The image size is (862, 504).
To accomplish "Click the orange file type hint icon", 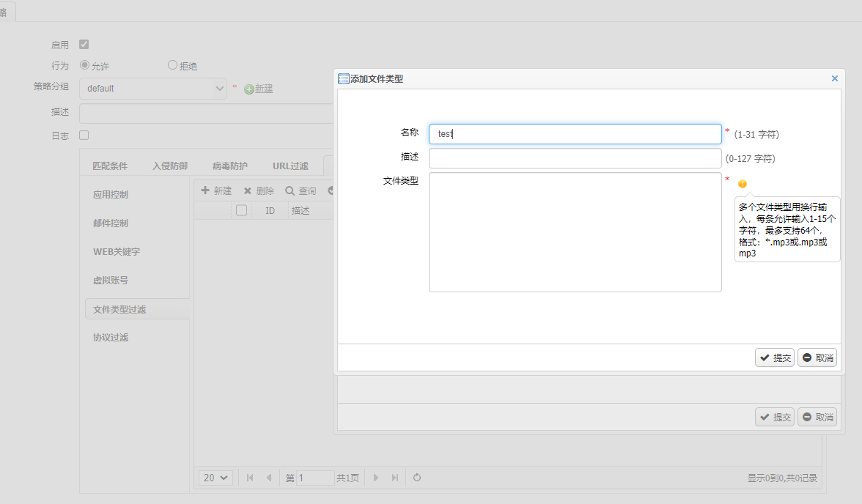I will 742,184.
